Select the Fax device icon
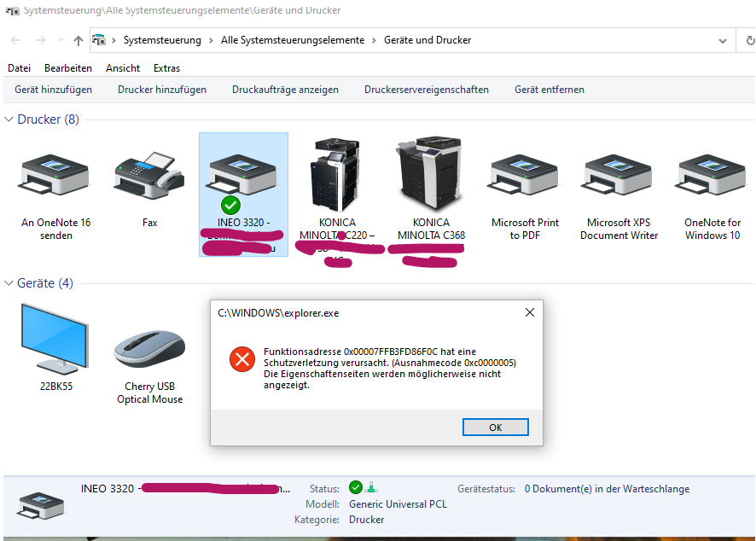The width and height of the screenshot is (756, 541). 149,176
